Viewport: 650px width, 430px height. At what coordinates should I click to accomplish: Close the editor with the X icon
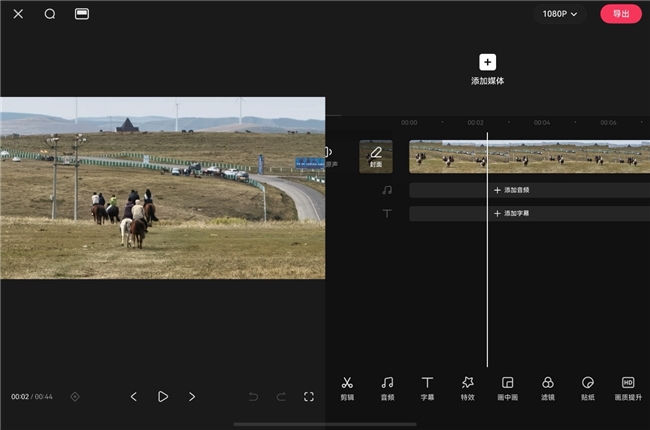[x=18, y=14]
